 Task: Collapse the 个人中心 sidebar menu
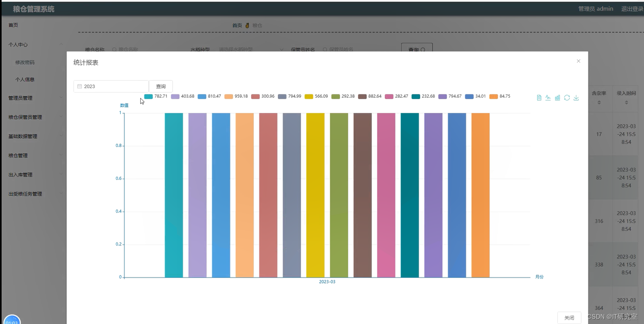tap(35, 44)
